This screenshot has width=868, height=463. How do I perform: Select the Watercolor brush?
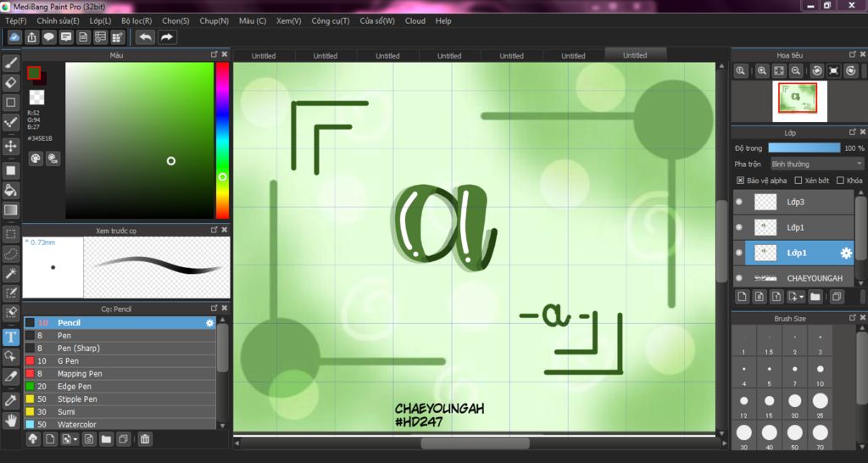pos(120,425)
